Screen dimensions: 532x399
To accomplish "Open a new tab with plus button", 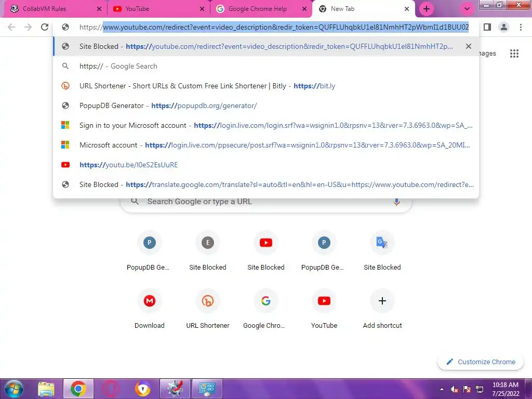I will [427, 9].
